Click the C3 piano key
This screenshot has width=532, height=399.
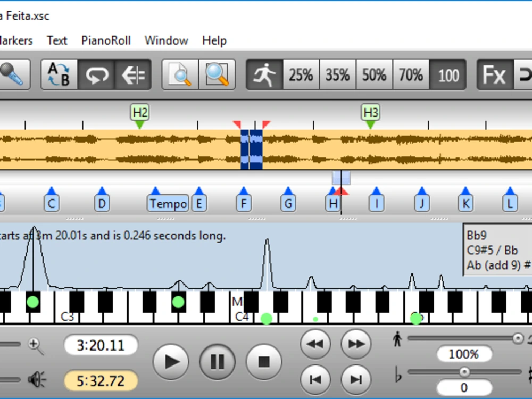click(67, 316)
